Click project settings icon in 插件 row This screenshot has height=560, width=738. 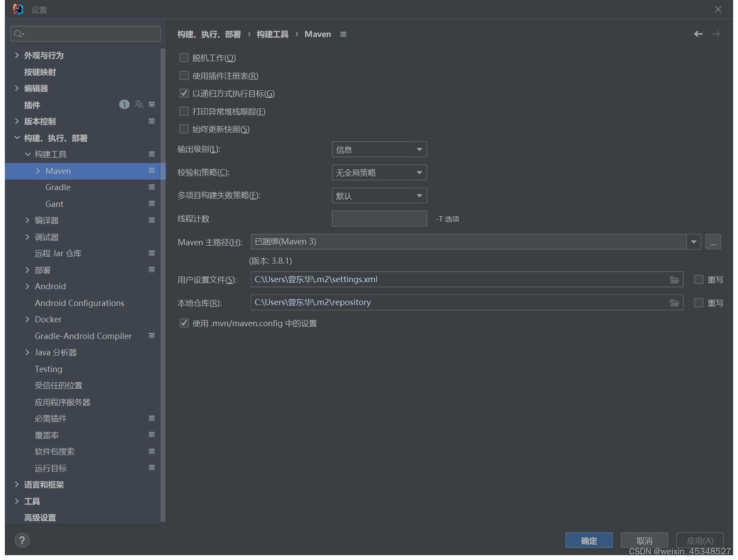[x=152, y=104]
